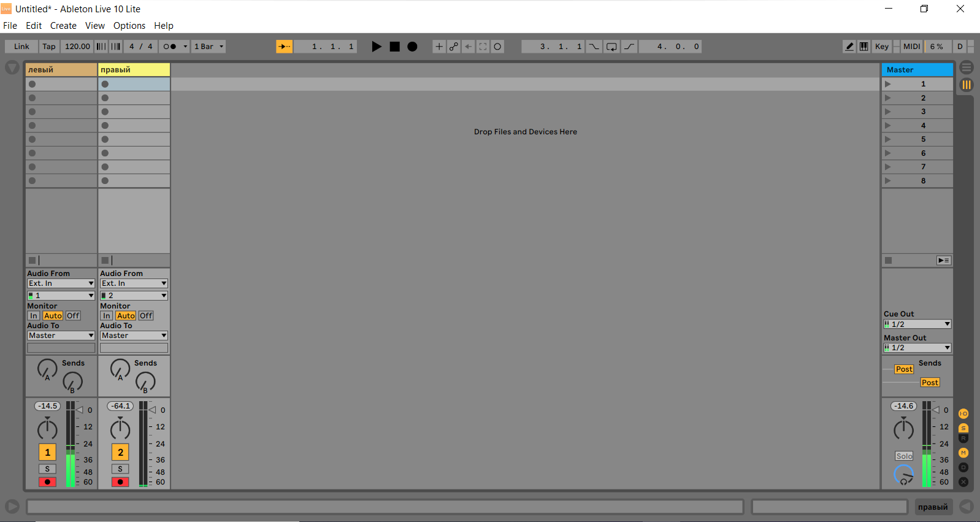The height and width of the screenshot is (522, 980).
Task: Disarm recording on левый track
Action: pyautogui.click(x=47, y=482)
